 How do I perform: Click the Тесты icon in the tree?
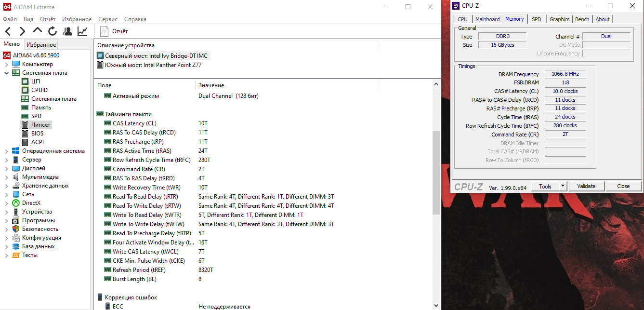click(16, 255)
